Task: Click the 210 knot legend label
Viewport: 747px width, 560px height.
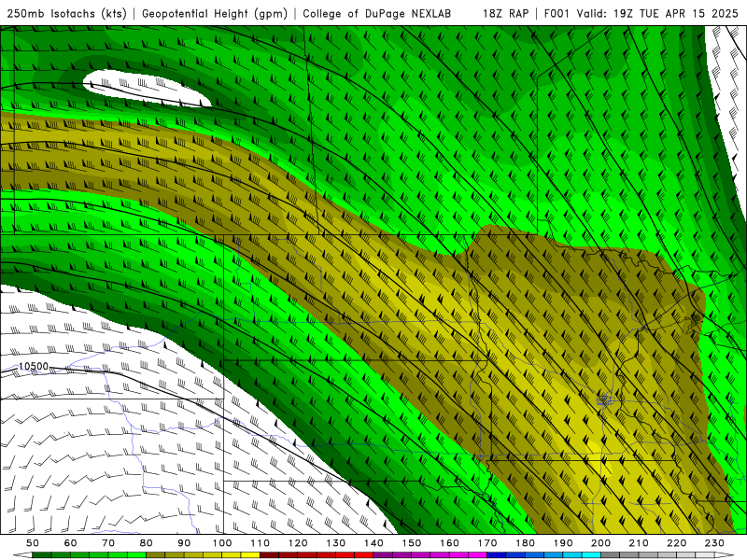Action: point(639,543)
